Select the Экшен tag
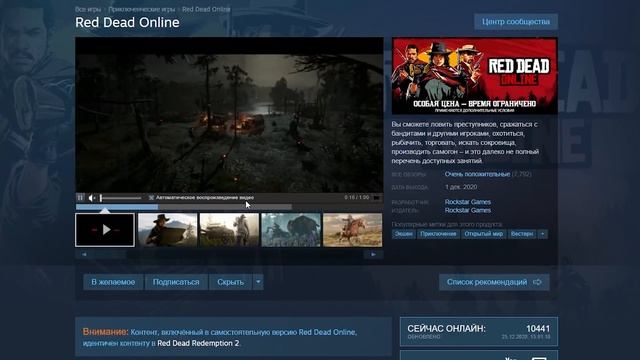Image resolution: width=640 pixels, height=360 pixels. click(x=403, y=234)
